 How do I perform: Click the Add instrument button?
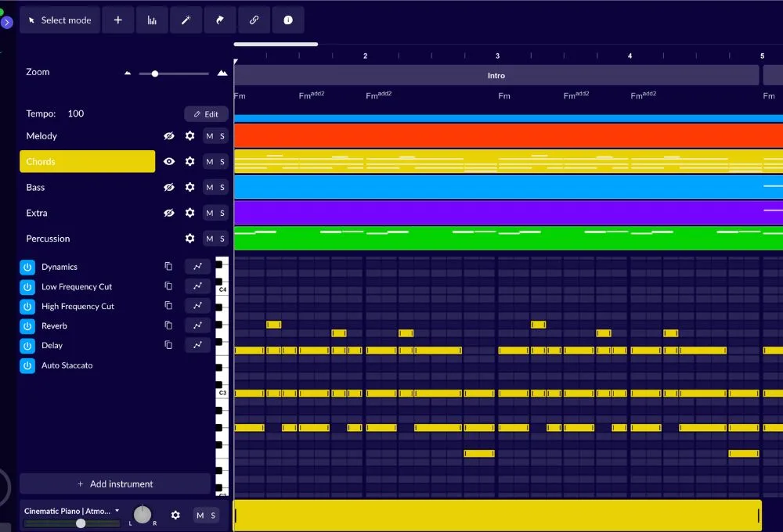115,483
